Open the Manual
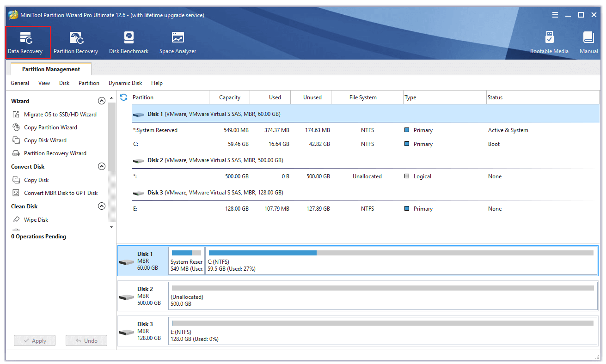The height and width of the screenshot is (364, 606). pyautogui.click(x=588, y=42)
